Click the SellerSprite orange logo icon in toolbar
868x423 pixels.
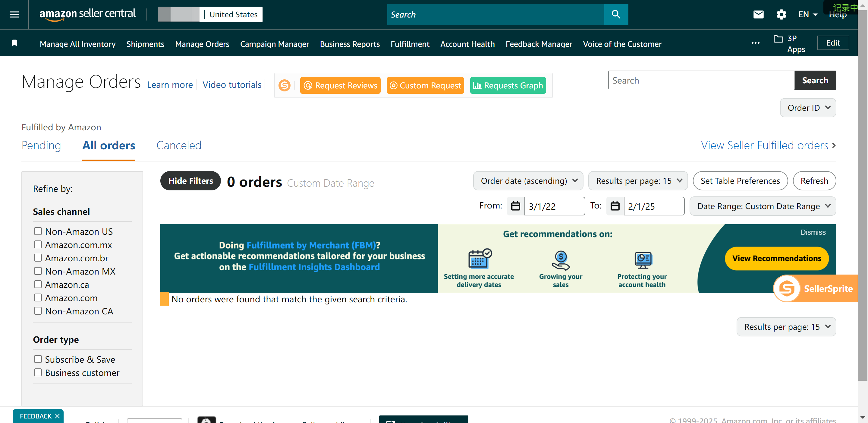(284, 85)
